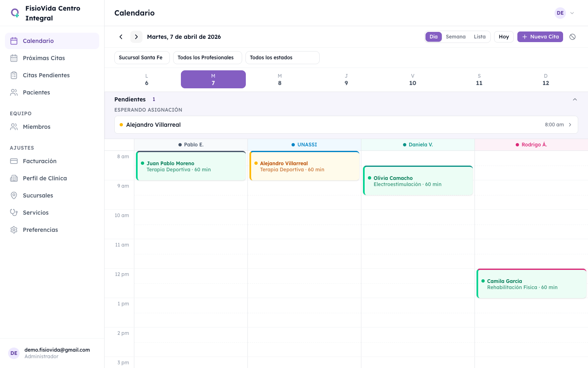Click the Sucursales location pin icon
Screen dimensions: 588x368
coord(14,195)
